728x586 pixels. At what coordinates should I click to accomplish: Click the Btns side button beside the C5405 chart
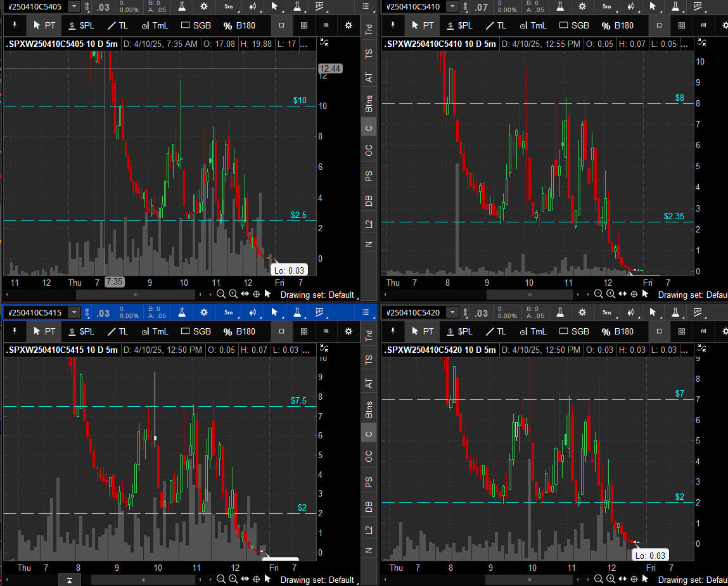point(368,103)
